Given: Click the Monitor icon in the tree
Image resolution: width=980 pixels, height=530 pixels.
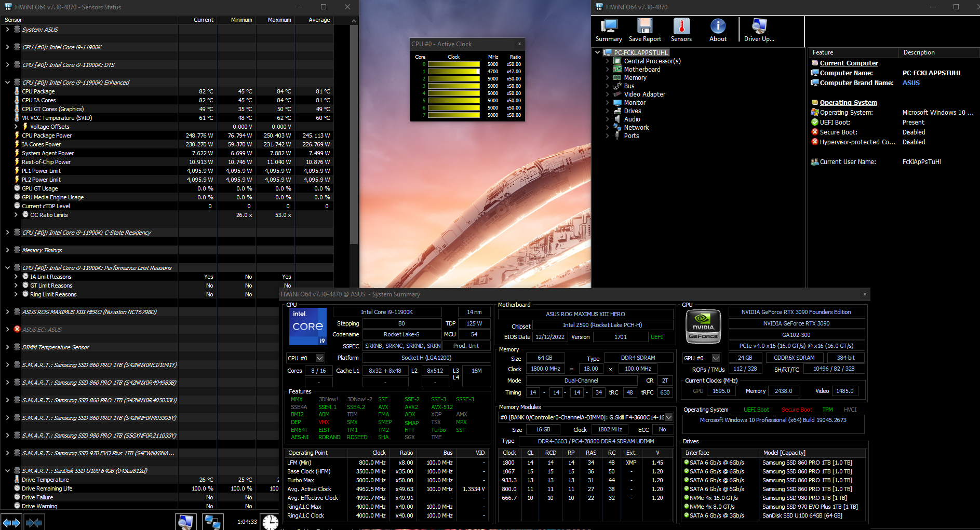Looking at the screenshot, I should [x=617, y=102].
